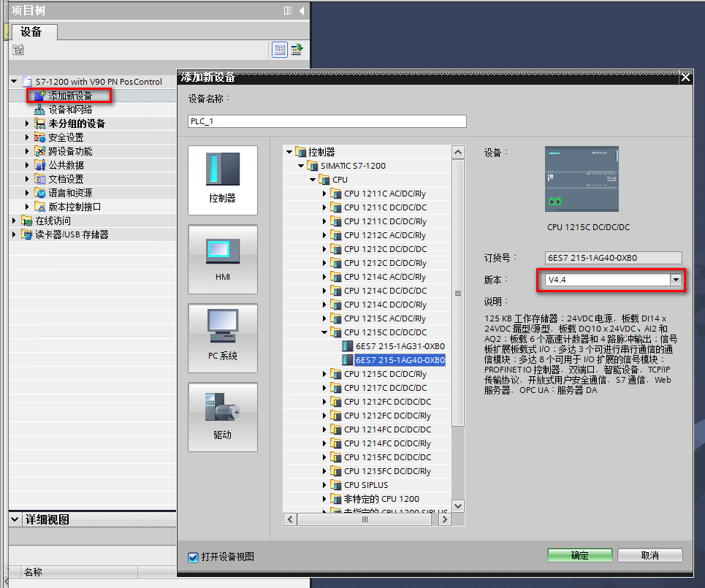Click the project tree overview toolbar icon
Viewport: 705px width, 588px height.
297,50
